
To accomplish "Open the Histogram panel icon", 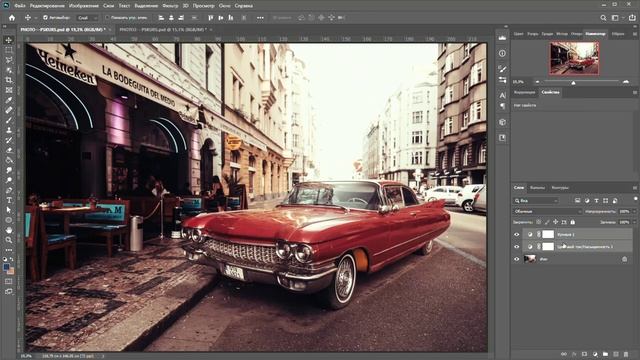I will [x=502, y=38].
